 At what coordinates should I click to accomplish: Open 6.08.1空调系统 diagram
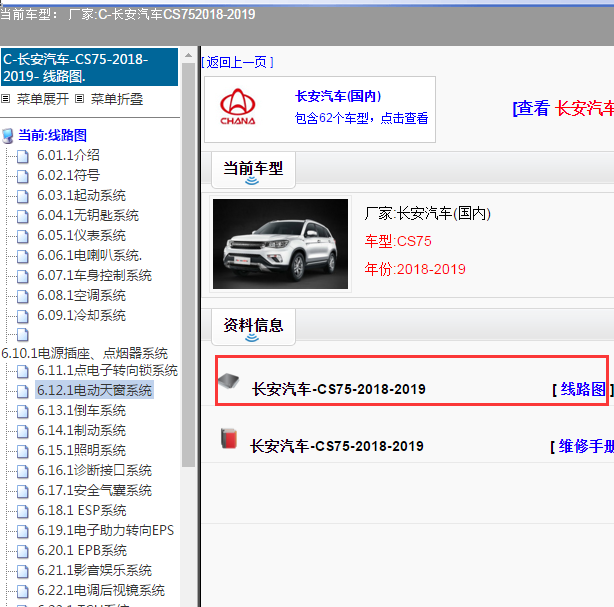81,295
